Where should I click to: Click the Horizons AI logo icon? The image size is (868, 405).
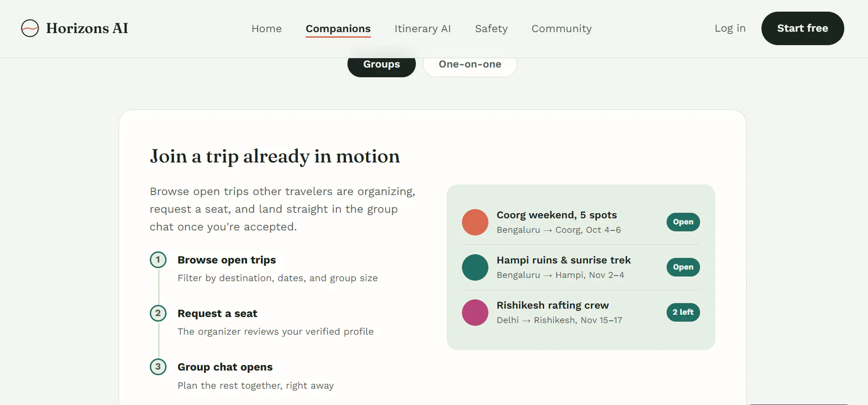click(30, 28)
